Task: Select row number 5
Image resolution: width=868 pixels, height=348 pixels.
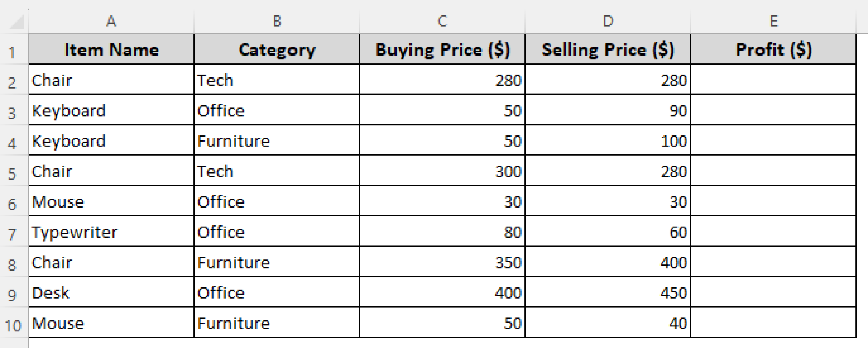Action: tap(11, 171)
